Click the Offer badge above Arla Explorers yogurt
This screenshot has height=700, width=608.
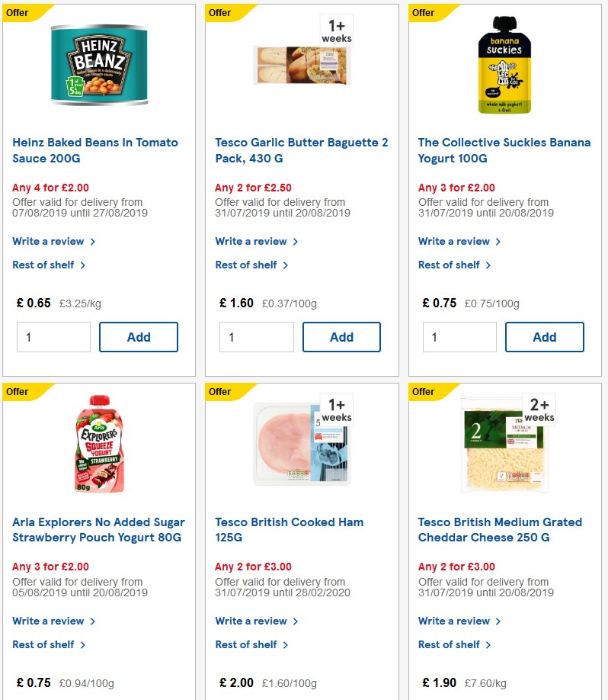(x=18, y=392)
